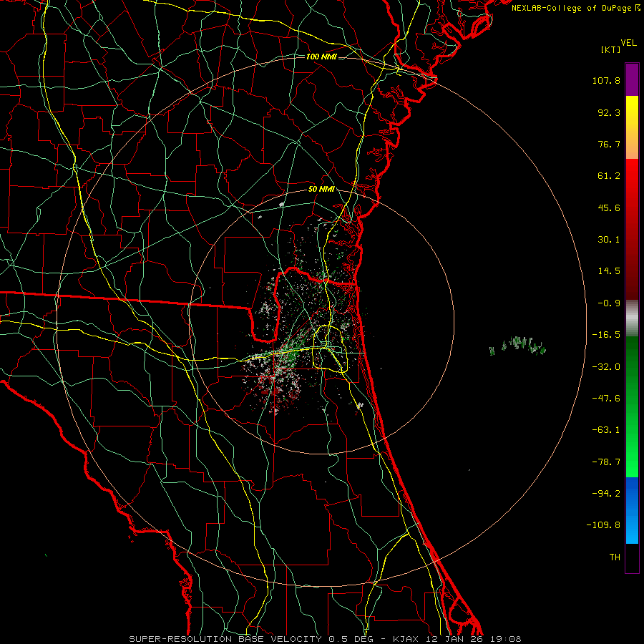Screen dimensions: 644x644
Task: Pick the blue segment of the color bar
Action: click(632, 510)
